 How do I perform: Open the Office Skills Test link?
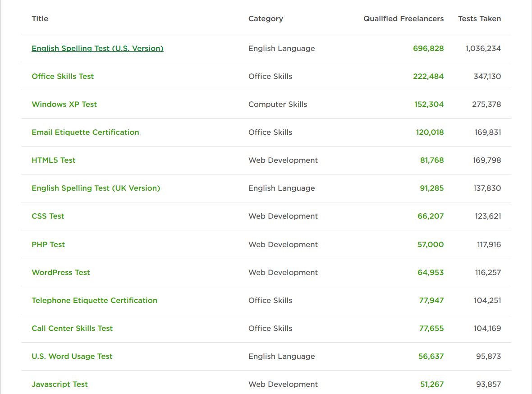pos(63,76)
